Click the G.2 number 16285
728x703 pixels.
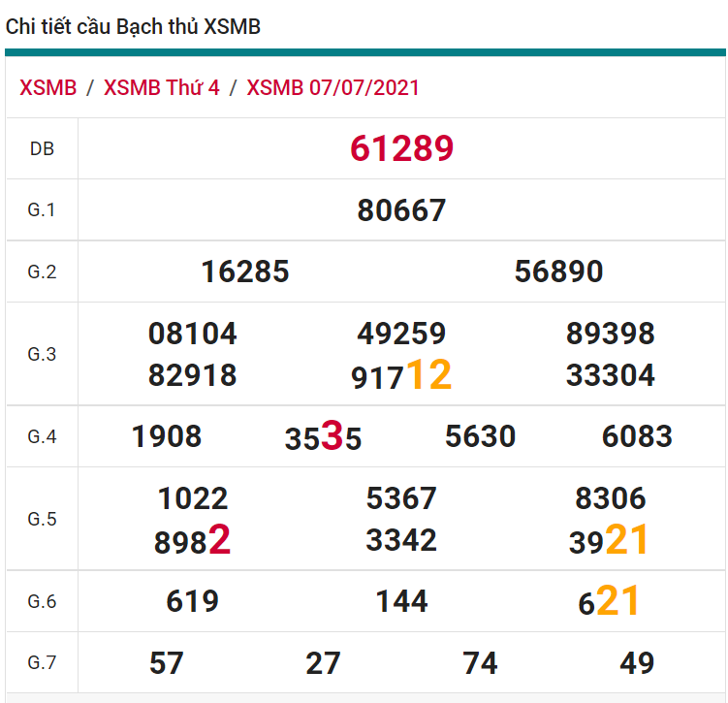(x=245, y=272)
